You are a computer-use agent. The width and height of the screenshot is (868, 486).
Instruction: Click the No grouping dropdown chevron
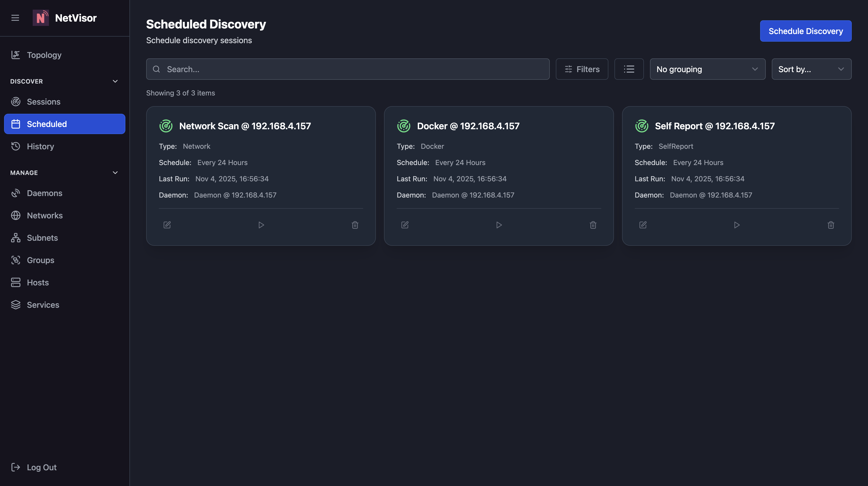[x=755, y=69]
